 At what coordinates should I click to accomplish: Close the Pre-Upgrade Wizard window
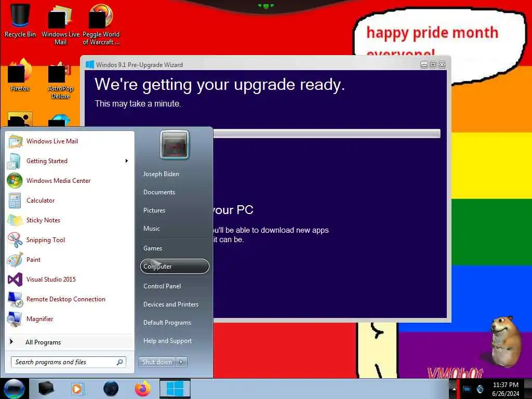(442, 64)
